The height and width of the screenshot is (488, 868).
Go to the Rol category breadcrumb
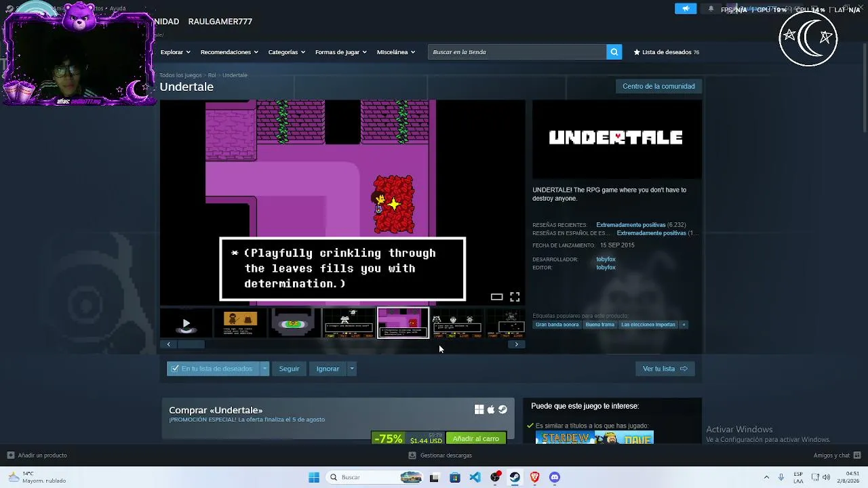tap(212, 75)
